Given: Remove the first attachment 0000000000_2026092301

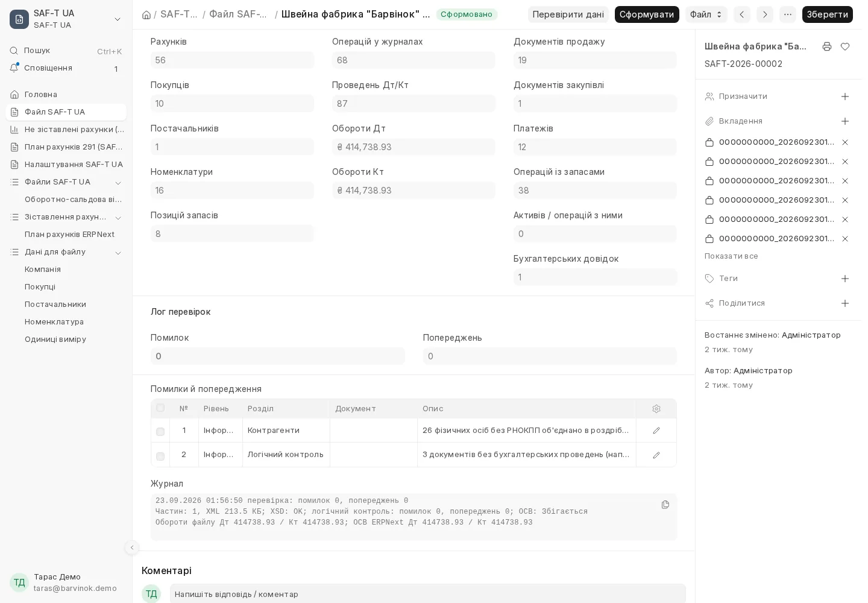Looking at the screenshot, I should [x=845, y=142].
